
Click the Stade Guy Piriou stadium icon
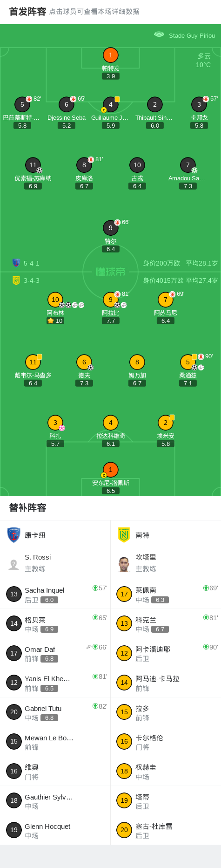[x=159, y=34]
